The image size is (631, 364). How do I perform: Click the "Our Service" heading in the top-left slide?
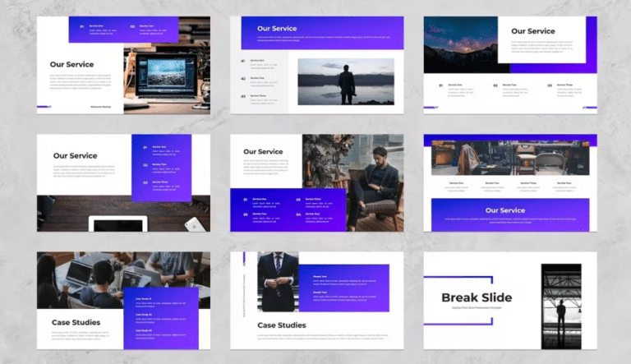click(73, 64)
